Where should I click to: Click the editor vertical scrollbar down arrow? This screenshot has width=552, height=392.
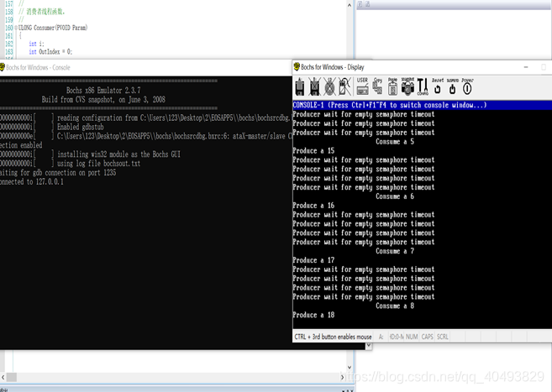350,368
